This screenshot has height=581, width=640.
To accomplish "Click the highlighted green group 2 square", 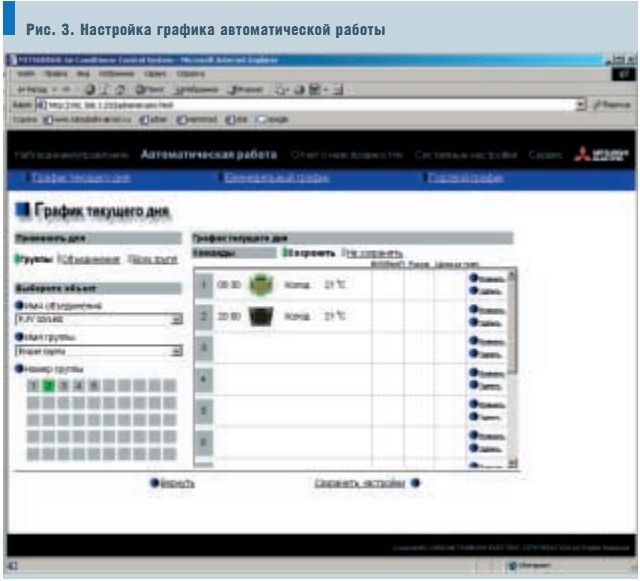I will [x=48, y=385].
